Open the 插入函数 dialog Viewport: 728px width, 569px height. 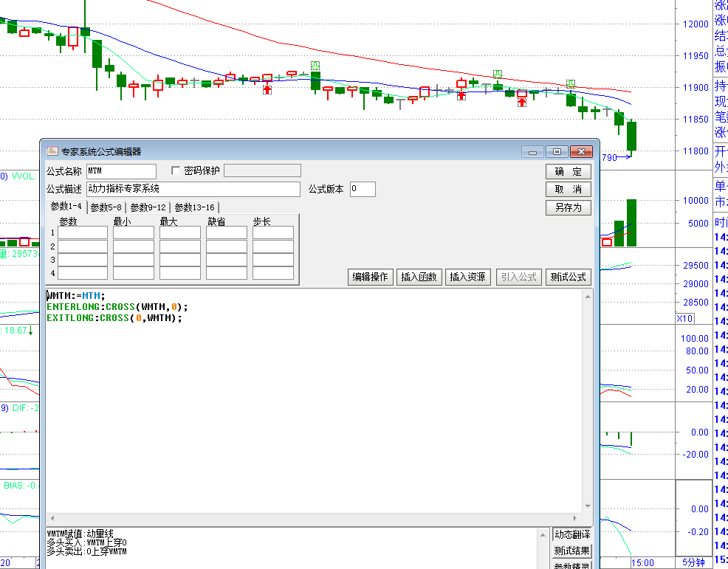click(x=419, y=277)
